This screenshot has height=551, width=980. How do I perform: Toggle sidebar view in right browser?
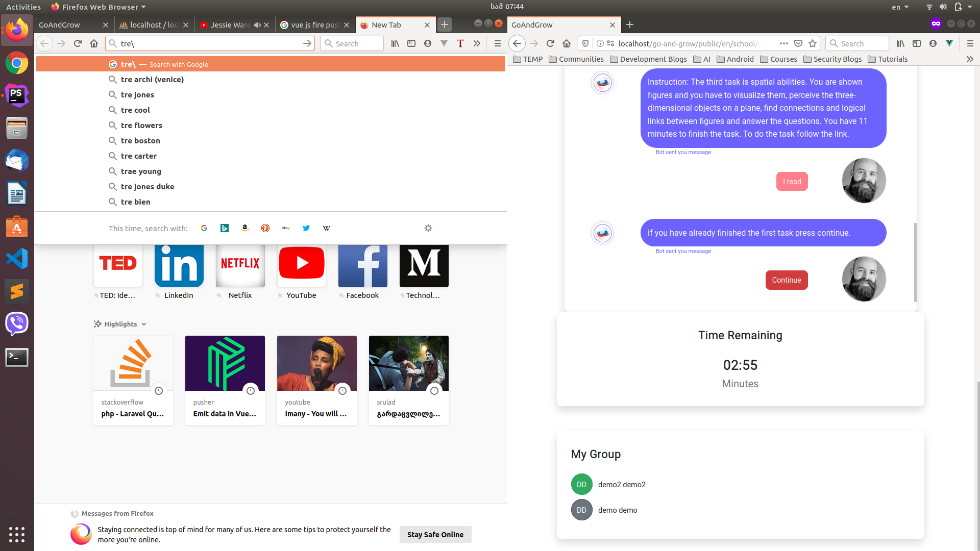point(917,43)
